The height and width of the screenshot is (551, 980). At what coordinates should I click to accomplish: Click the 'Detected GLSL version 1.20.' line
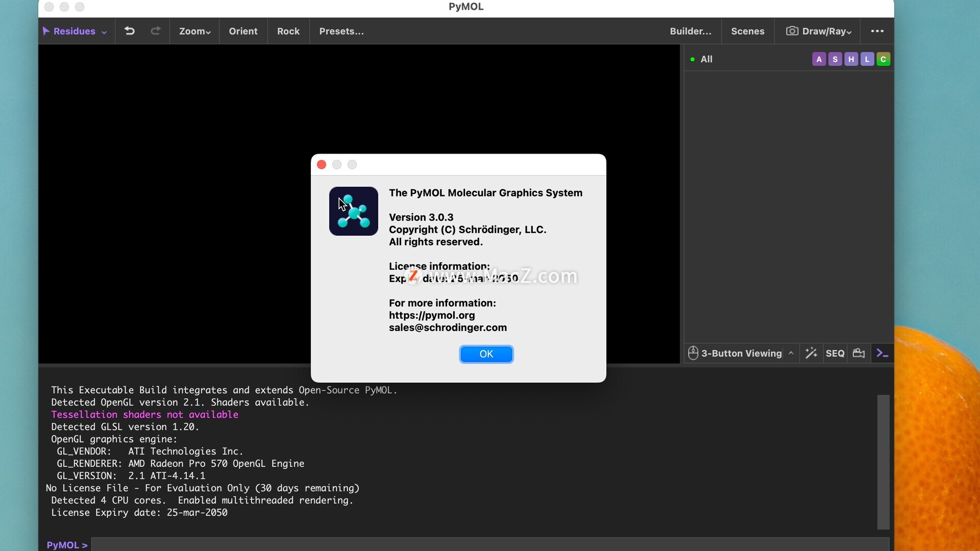click(125, 427)
